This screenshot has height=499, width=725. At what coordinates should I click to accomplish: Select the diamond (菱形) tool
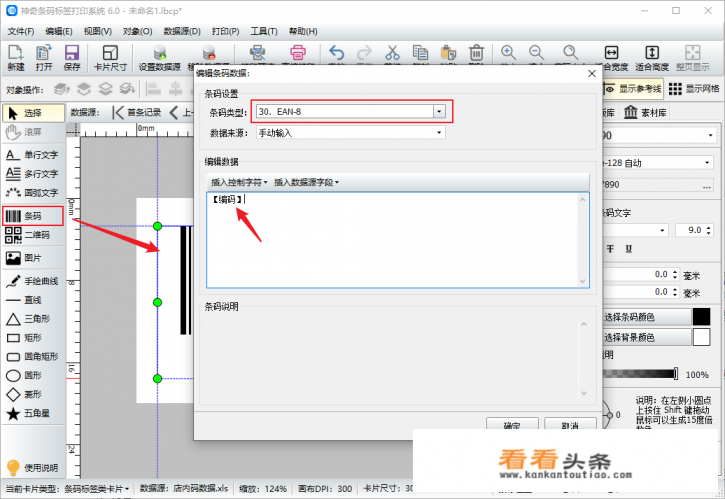click(x=33, y=394)
